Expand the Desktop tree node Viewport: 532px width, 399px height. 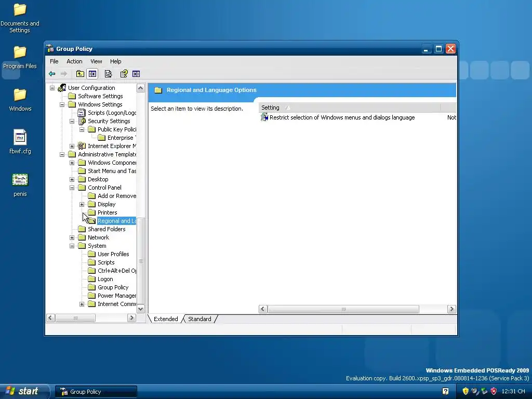[72, 179]
